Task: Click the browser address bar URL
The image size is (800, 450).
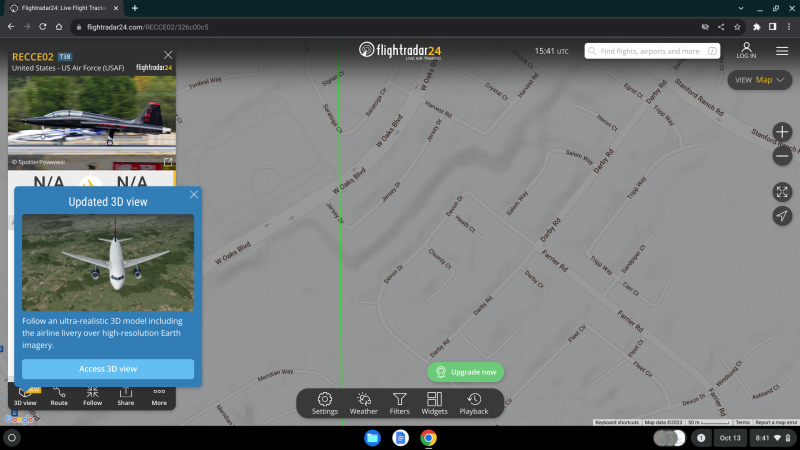Action: point(147,27)
